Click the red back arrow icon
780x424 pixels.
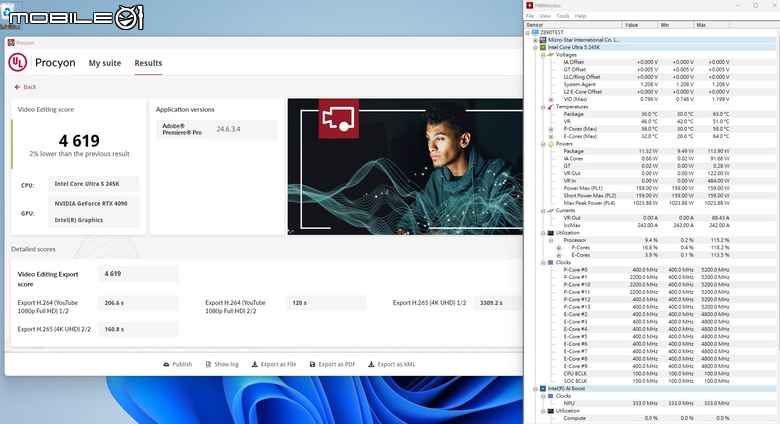click(x=17, y=87)
